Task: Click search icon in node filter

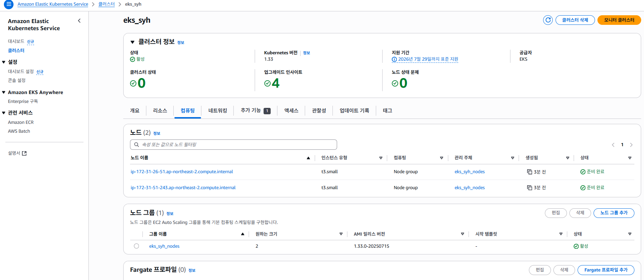Action: [x=136, y=144]
